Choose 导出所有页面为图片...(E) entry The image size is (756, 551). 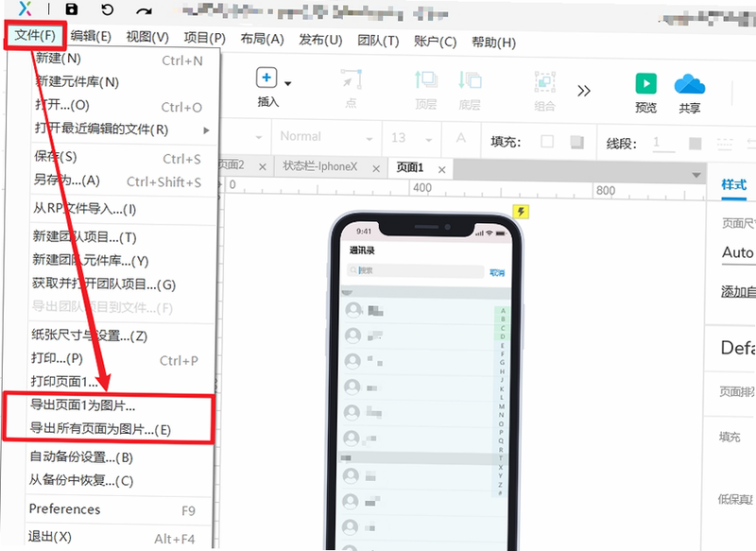click(100, 428)
